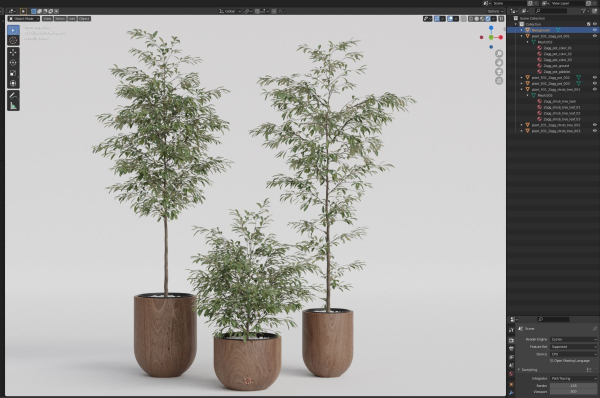Select the Select Box tool in the viewport toolbar
The width and height of the screenshot is (600, 398).
[x=13, y=30]
